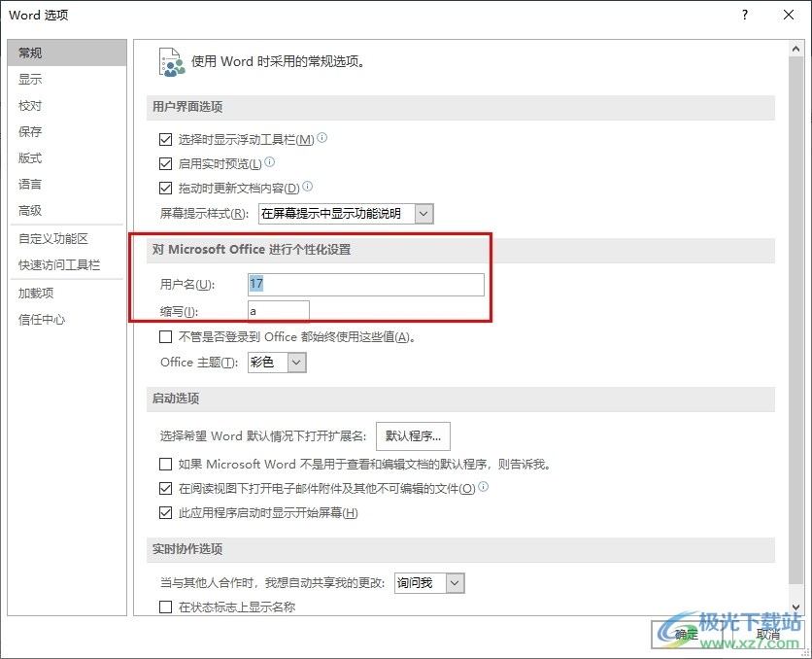
Task: Open the 自定义功能区 category
Action: (x=67, y=239)
